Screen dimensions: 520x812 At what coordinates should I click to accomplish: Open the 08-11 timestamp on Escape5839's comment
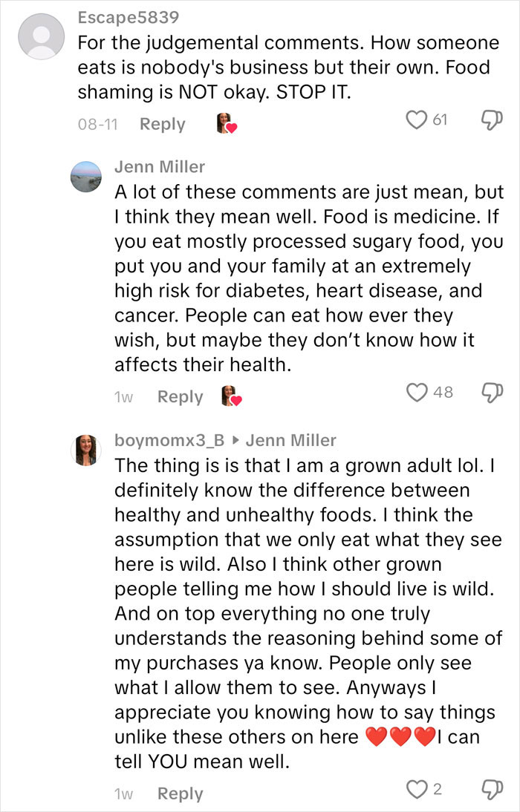point(97,124)
